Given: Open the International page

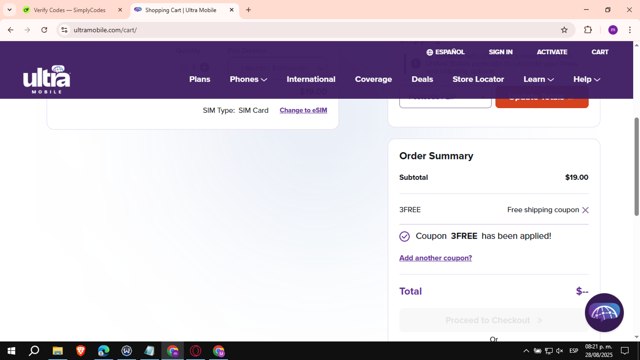Looking at the screenshot, I should [x=311, y=79].
